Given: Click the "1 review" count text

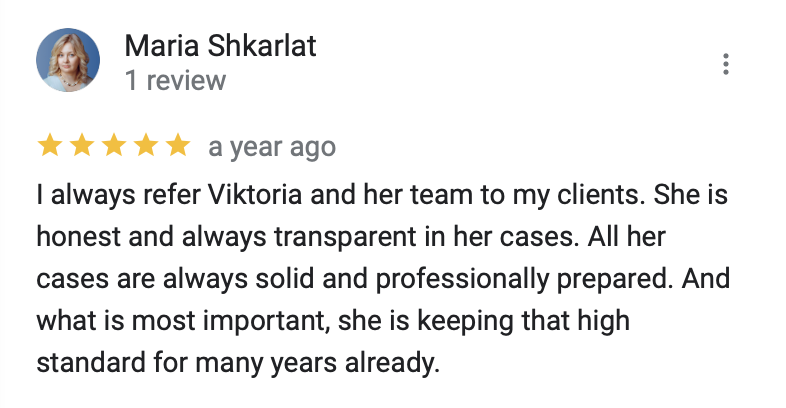Looking at the screenshot, I should 176,80.
